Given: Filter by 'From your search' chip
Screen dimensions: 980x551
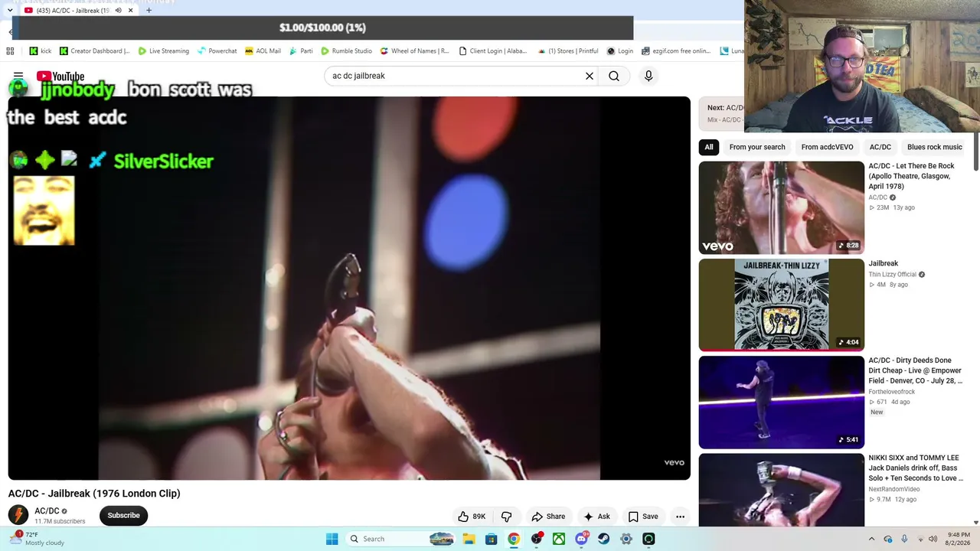Looking at the screenshot, I should coord(757,147).
